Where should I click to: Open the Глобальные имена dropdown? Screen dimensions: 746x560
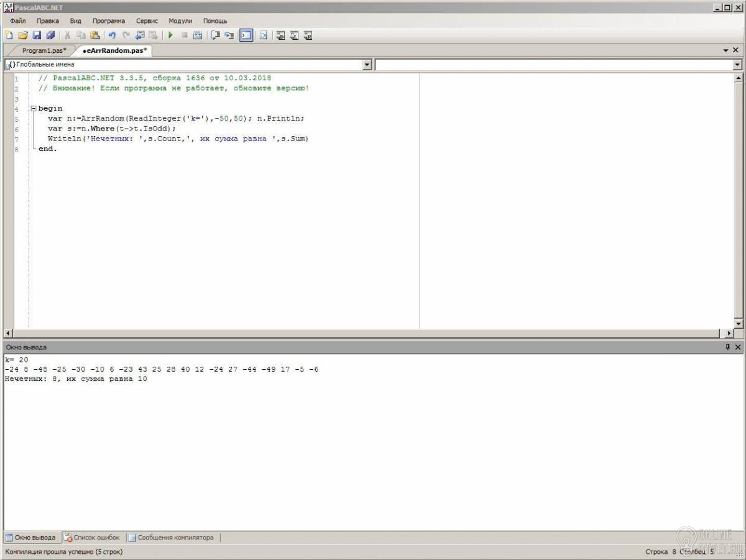(367, 65)
